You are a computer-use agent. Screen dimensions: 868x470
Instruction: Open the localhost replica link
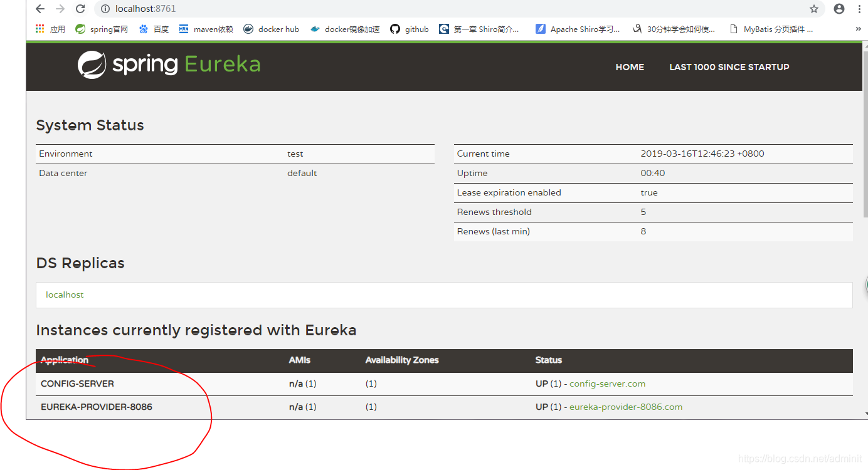pyautogui.click(x=65, y=295)
